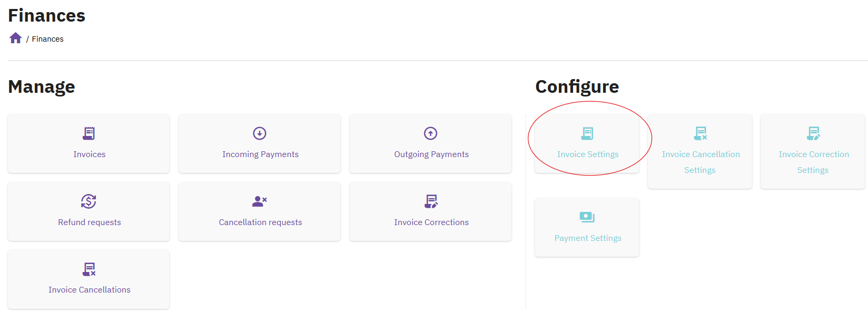Open Invoice Settings text in Configure
The height and width of the screenshot is (311, 868).
point(588,154)
